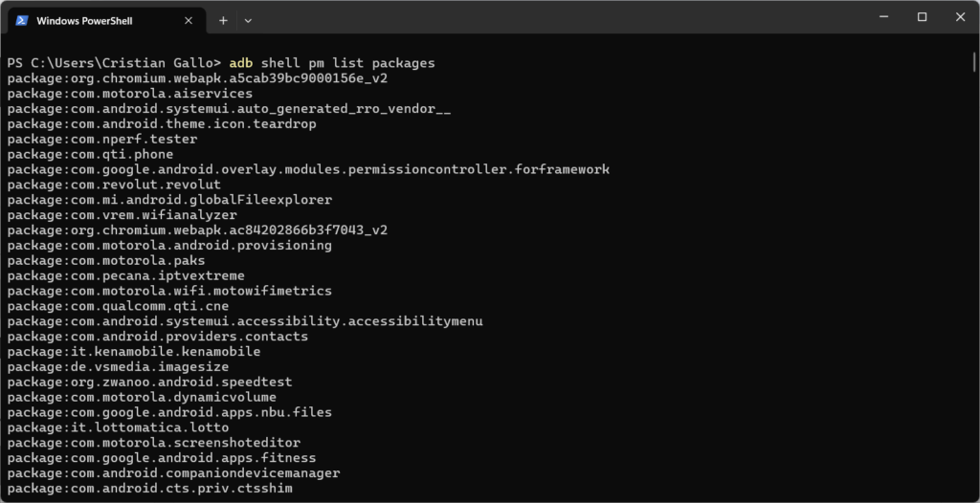Close the Windows PowerShell tab

pos(189,20)
